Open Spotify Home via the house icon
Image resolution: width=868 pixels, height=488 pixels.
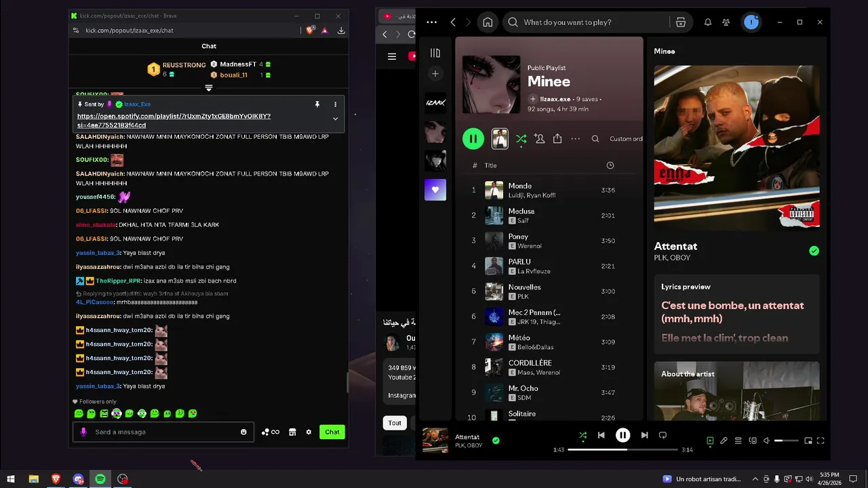click(488, 22)
